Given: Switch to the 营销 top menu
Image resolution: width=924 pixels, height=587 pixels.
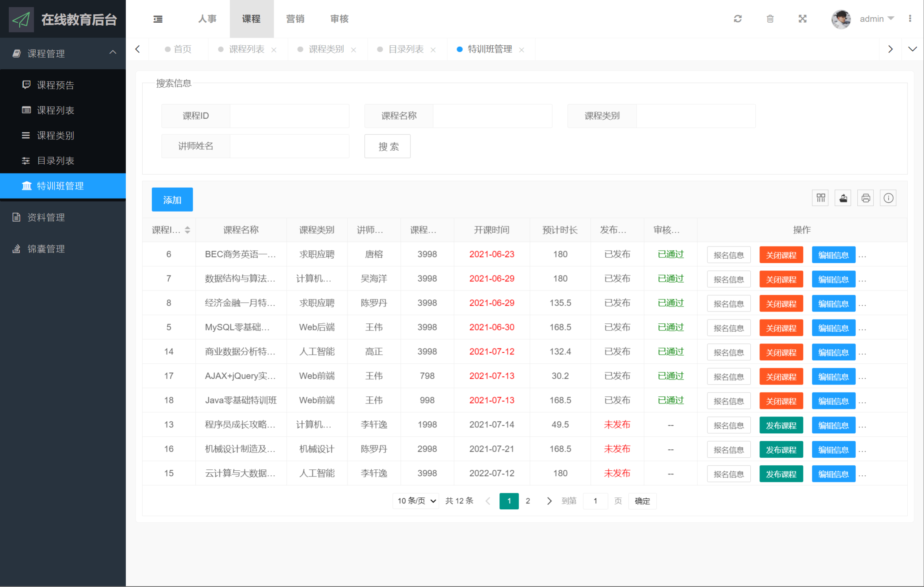Looking at the screenshot, I should tap(295, 19).
